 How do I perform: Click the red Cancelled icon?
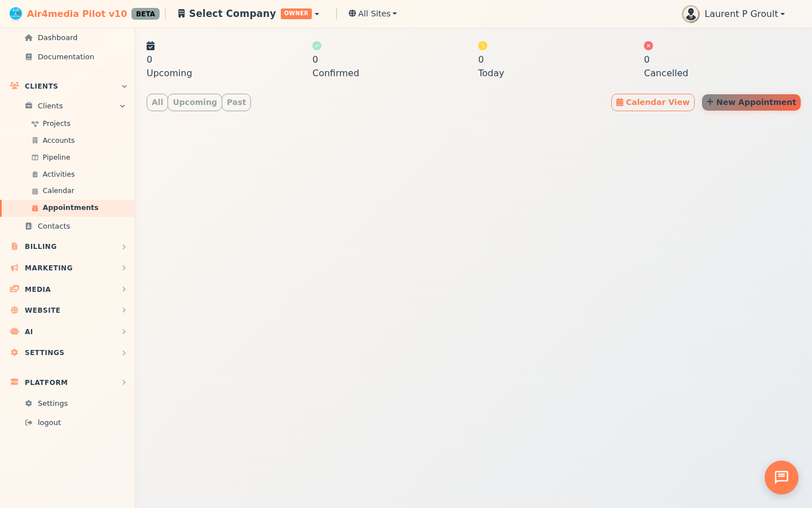648,46
